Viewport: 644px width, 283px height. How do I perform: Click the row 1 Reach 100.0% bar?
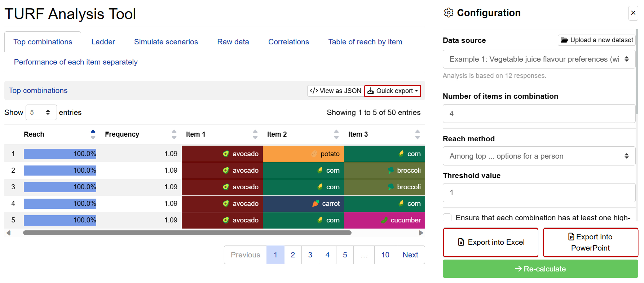point(60,154)
